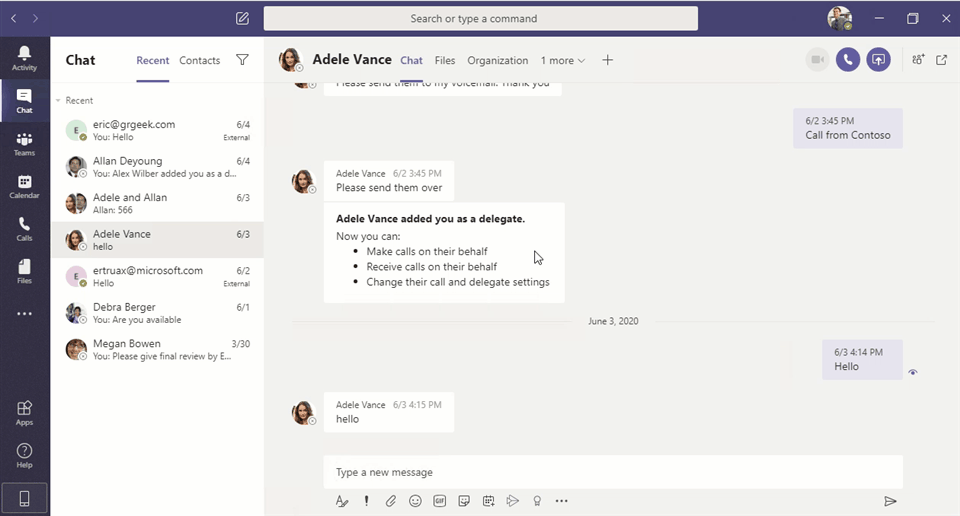960x516 pixels.
Task: Pop out the chat window
Action: tap(942, 59)
